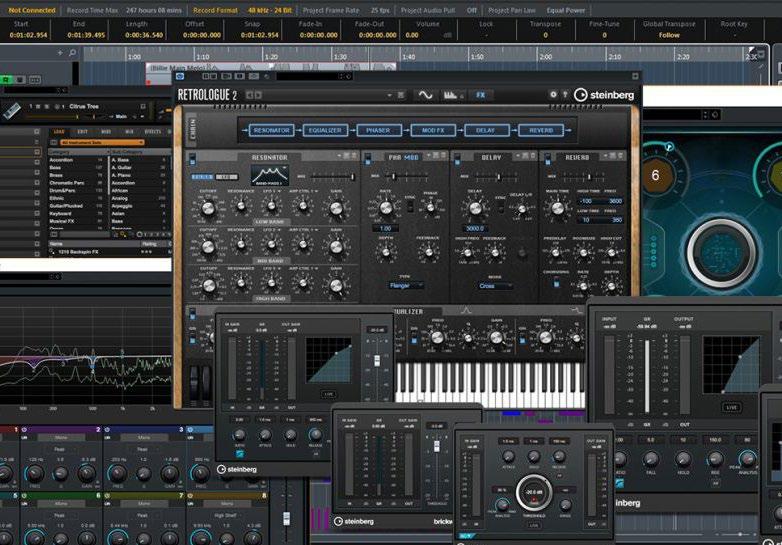Screen dimensions: 782x545
Task: Open the Effects tab in instrument browser
Action: pyautogui.click(x=153, y=132)
